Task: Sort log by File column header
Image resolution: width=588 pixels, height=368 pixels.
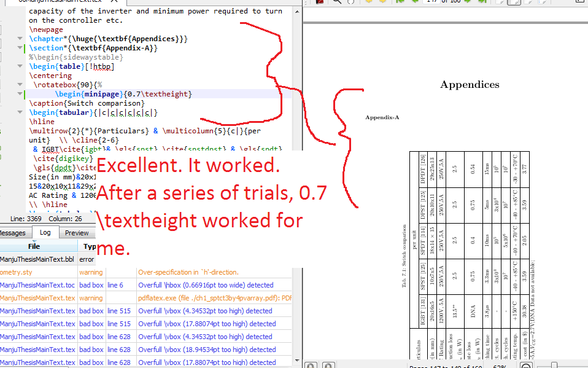Action: tap(39, 246)
